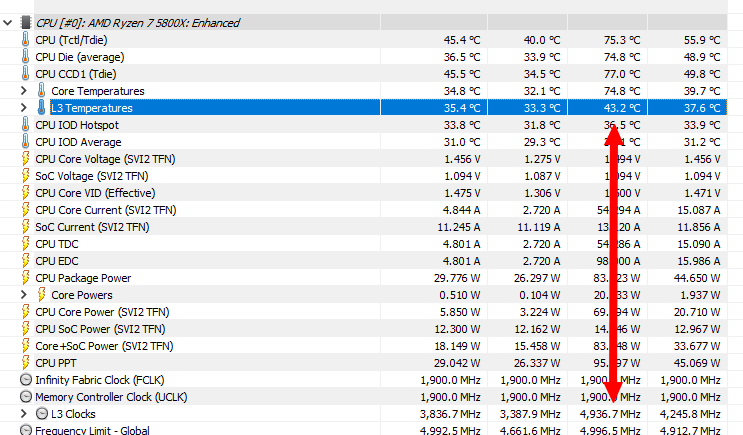Click the 77.0 °C maximum for CPU CCD1

tap(622, 74)
